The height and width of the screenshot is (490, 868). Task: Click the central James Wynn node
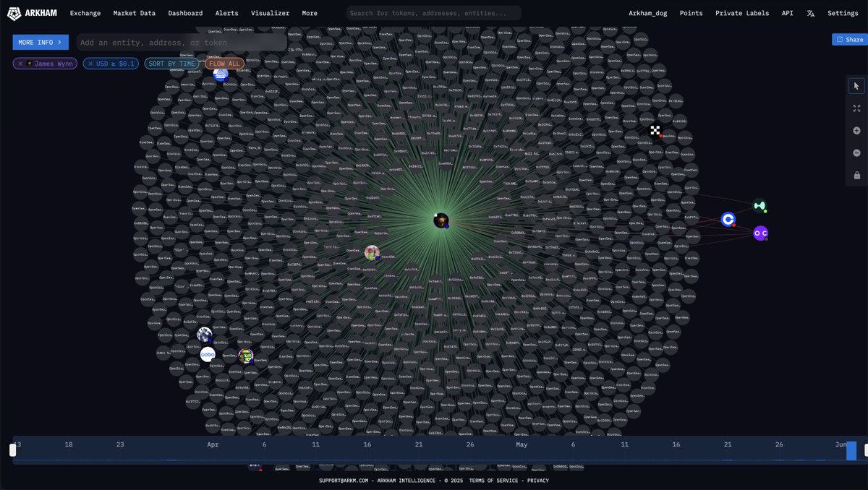pos(441,220)
